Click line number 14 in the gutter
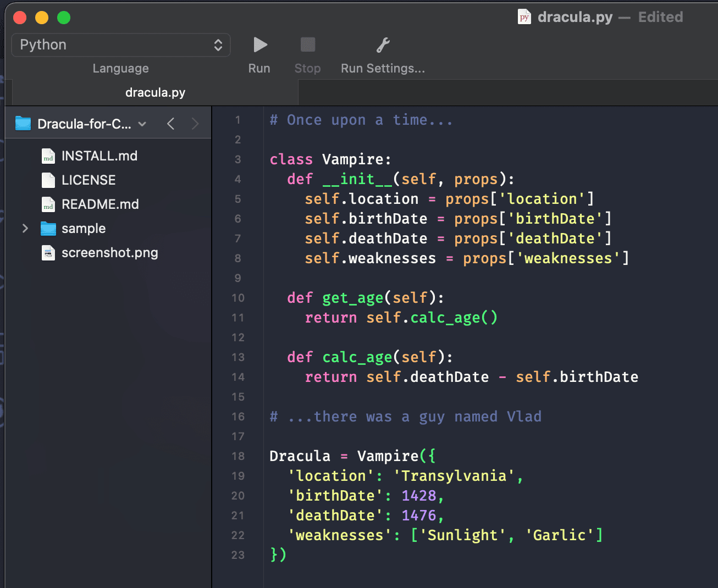718x588 pixels. (238, 377)
